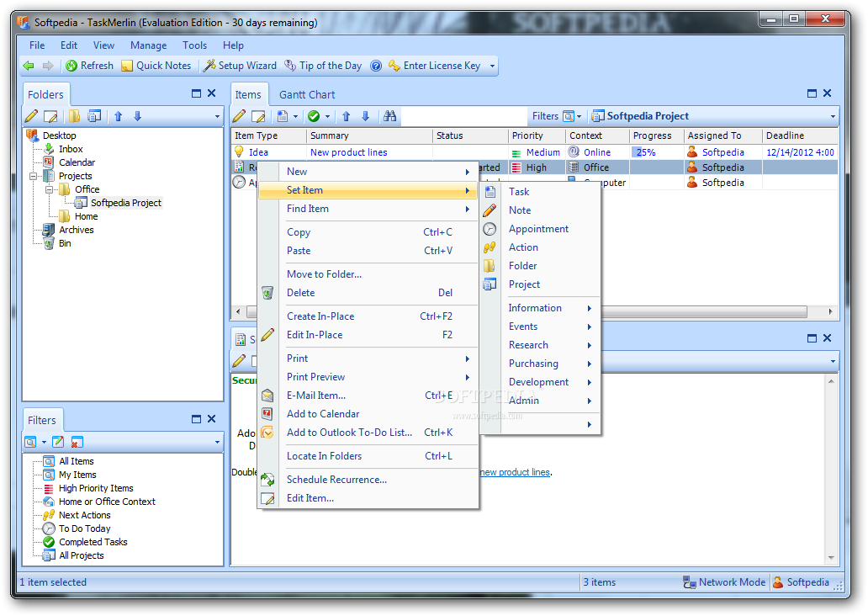Select Home folder in tree
This screenshot has height=616, width=868.
pos(87,216)
